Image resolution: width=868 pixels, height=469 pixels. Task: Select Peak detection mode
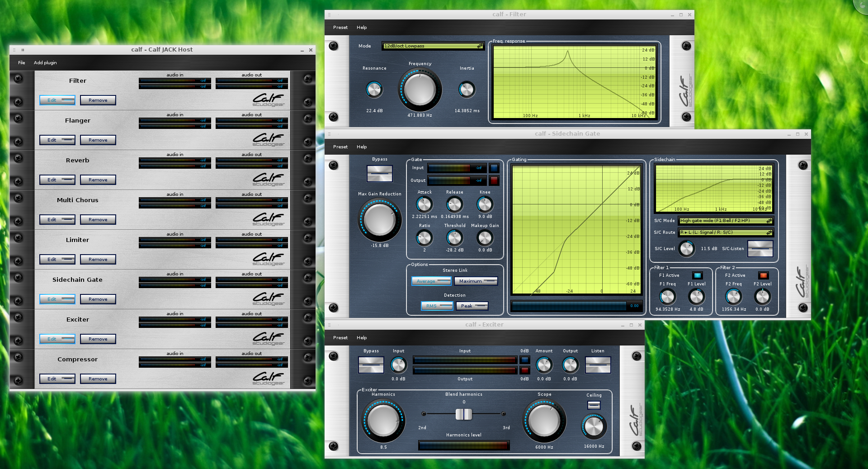point(472,306)
